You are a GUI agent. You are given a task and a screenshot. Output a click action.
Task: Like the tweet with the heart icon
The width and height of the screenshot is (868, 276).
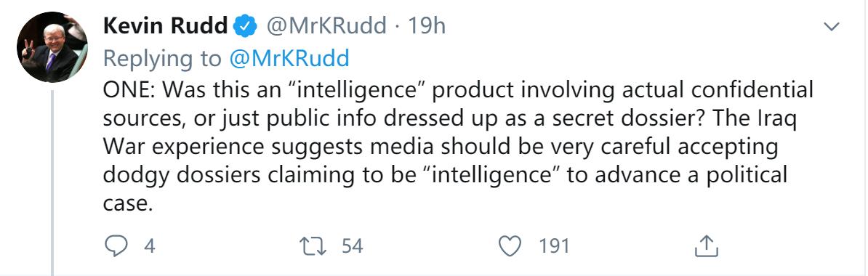(510, 246)
